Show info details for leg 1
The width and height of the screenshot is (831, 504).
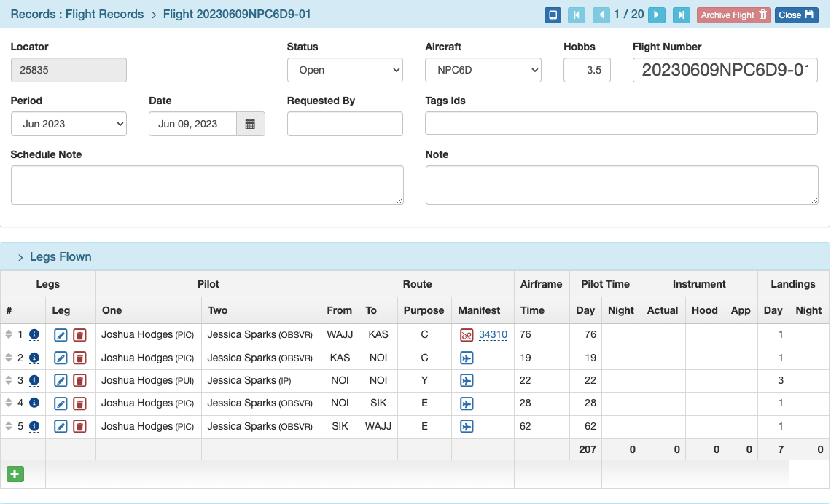pos(34,334)
